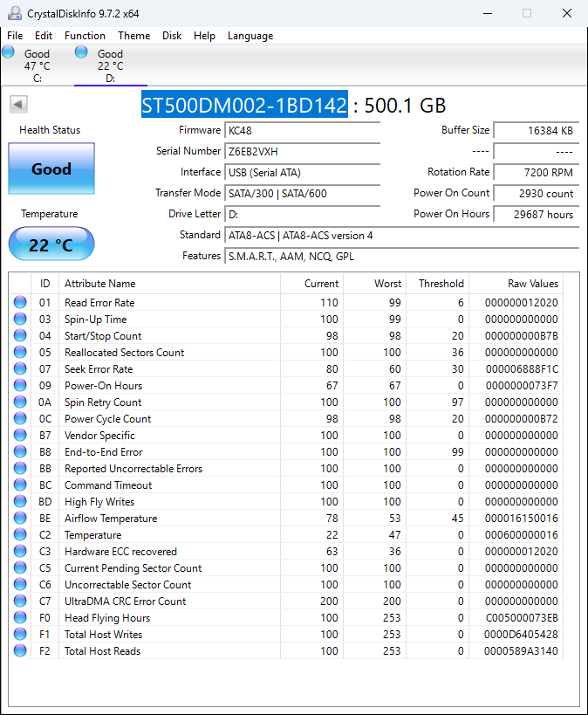588x715 pixels.
Task: Click the Raw Values column header
Action: (x=516, y=284)
